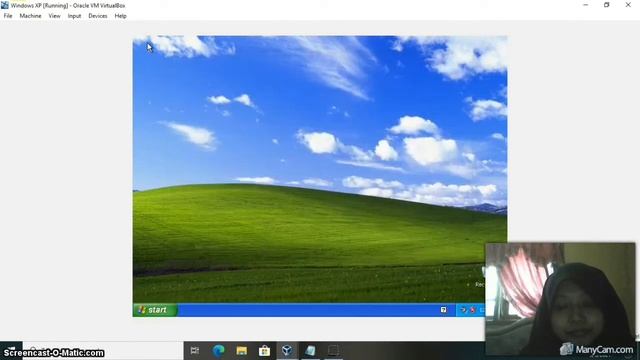
Task: Open File Explorer from taskbar
Action: point(242,350)
